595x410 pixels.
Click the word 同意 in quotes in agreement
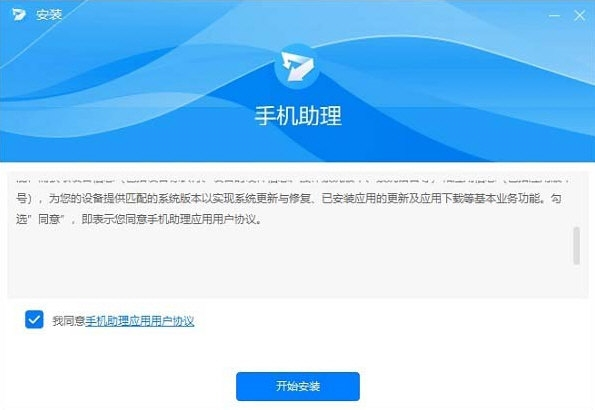click(49, 219)
